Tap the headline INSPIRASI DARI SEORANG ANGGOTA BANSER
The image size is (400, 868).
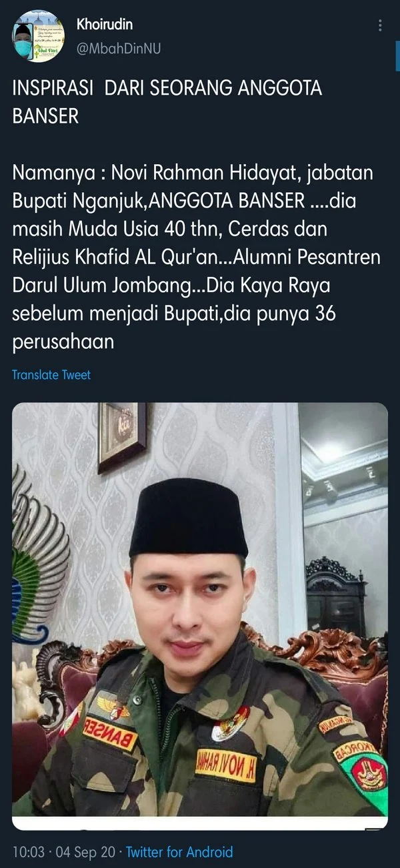[167, 101]
